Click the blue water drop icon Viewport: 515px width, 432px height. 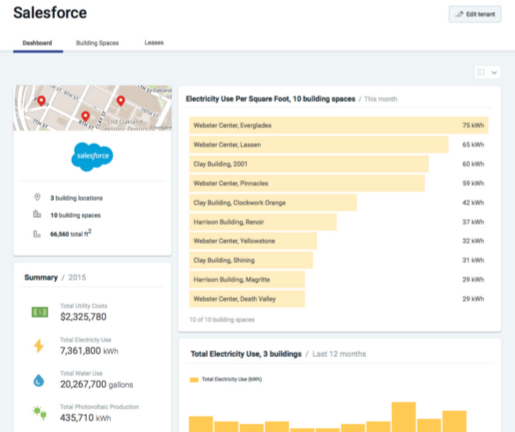(x=39, y=381)
